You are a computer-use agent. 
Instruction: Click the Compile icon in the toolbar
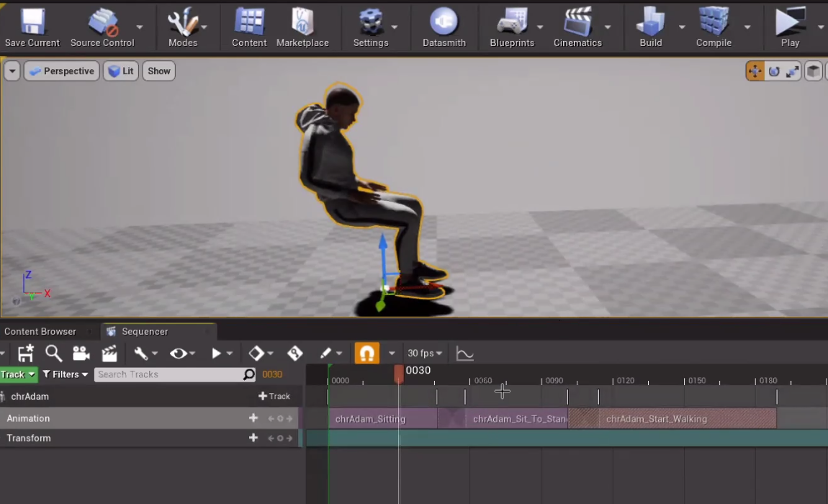[x=713, y=22]
